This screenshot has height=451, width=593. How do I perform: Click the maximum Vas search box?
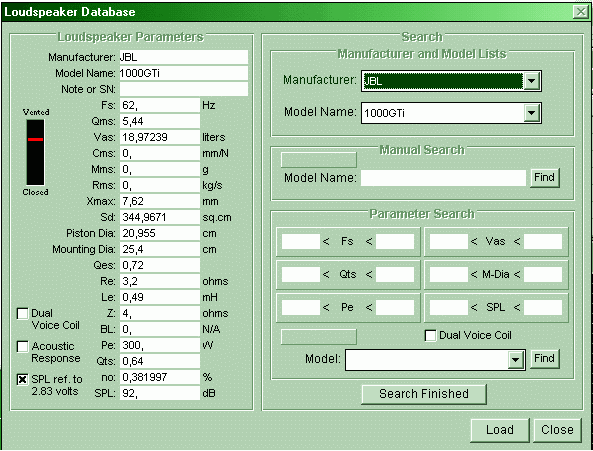coord(543,241)
